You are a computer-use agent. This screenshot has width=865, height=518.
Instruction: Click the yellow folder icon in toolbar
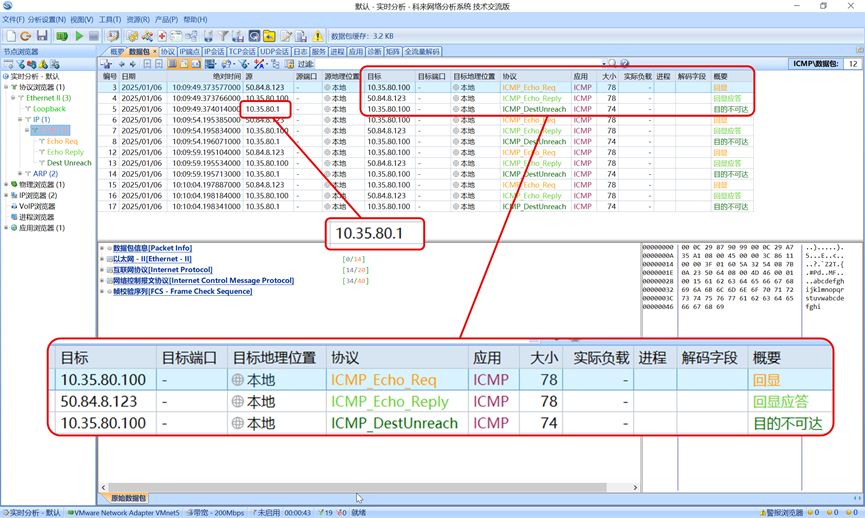click(x=269, y=36)
